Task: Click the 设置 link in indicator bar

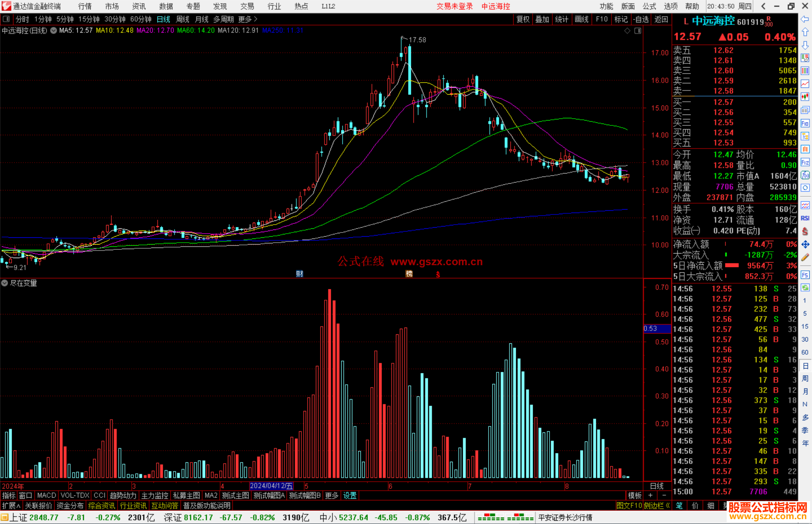Action: coord(350,495)
